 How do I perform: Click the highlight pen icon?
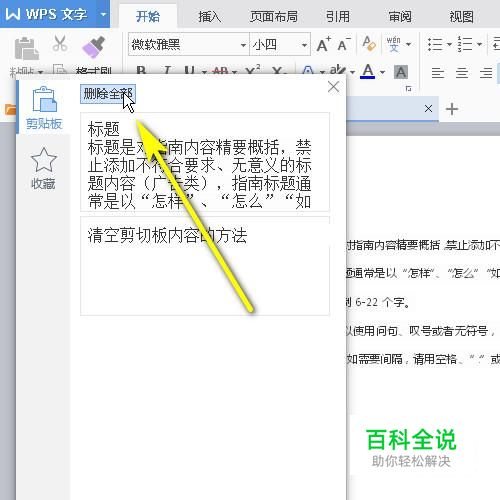[x=337, y=71]
